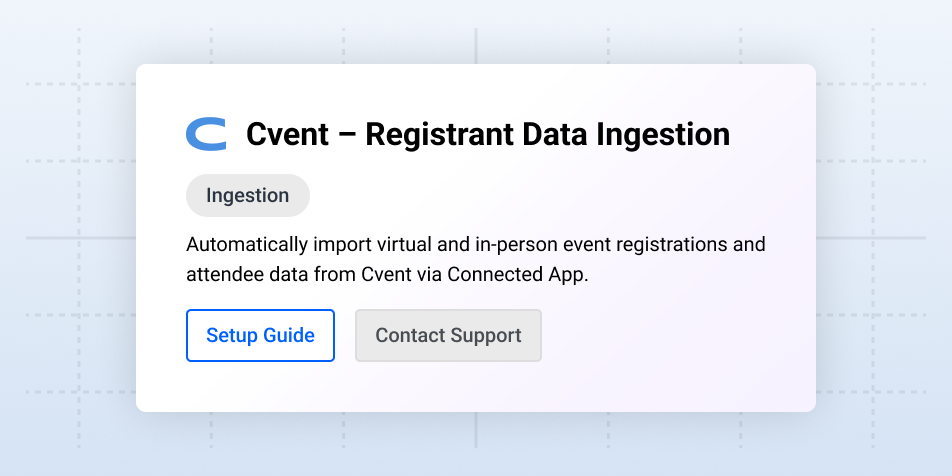Click the integration description paragraph

click(x=476, y=260)
